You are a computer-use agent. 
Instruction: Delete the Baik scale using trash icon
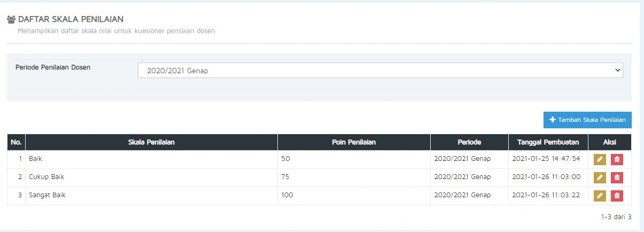click(617, 159)
